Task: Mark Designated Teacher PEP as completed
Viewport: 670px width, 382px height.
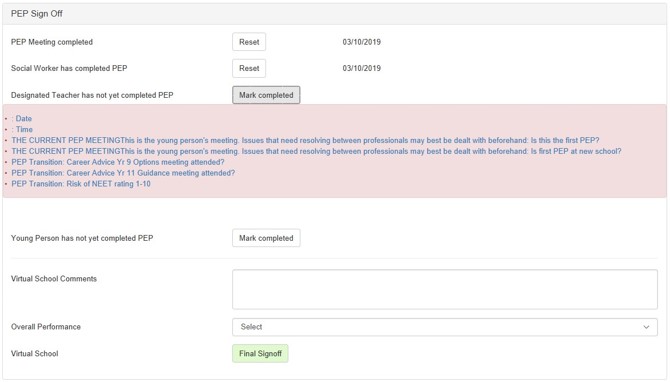Action: [266, 95]
